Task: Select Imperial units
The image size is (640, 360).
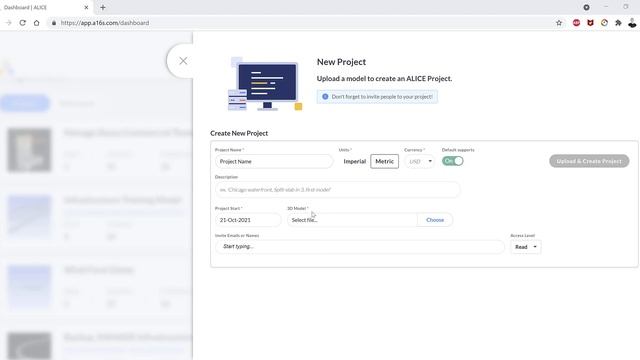Action: (354, 161)
